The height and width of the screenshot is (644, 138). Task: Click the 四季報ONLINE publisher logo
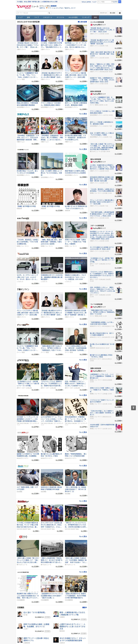click(x=23, y=150)
